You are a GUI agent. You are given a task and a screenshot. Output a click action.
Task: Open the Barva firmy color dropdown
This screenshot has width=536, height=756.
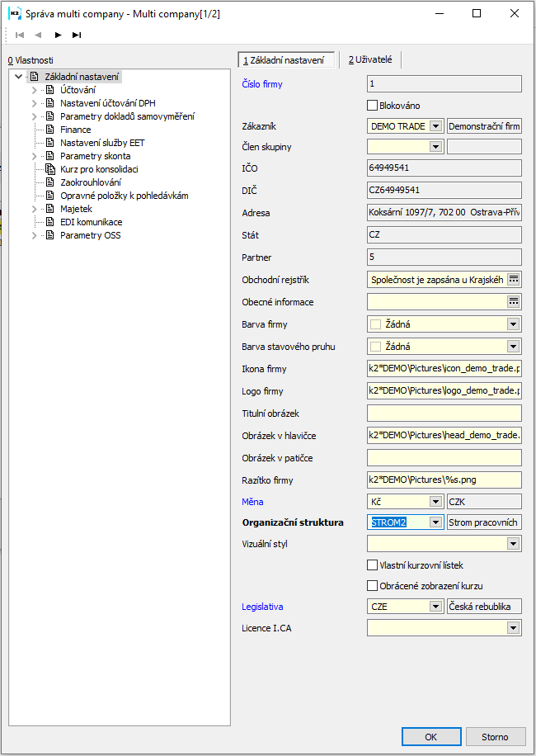[x=514, y=324]
